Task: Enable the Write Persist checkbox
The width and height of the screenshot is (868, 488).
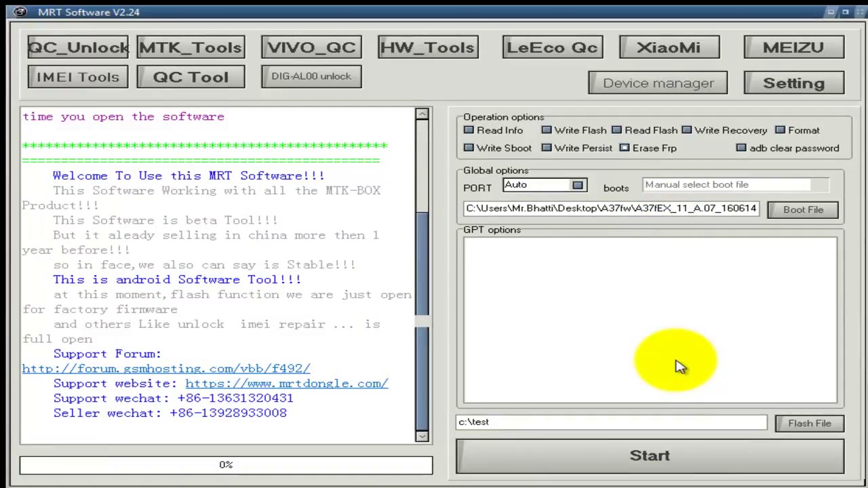Action: [547, 148]
